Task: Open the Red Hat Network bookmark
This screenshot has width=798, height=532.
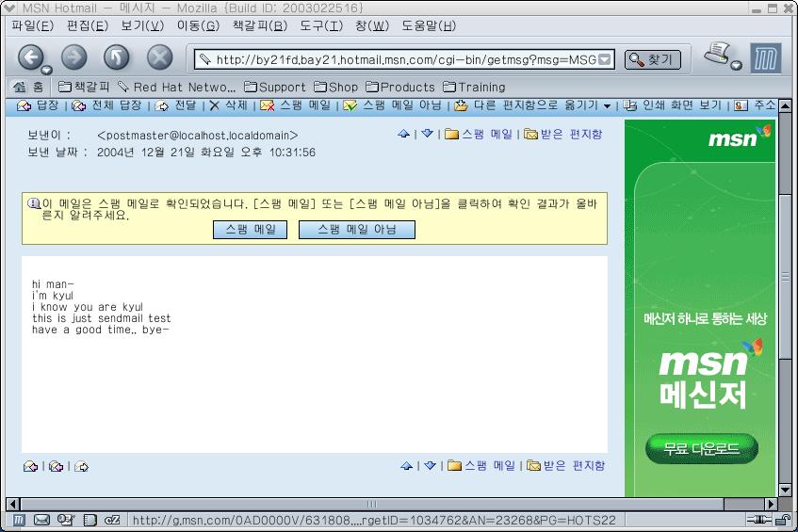Action: coord(176,87)
